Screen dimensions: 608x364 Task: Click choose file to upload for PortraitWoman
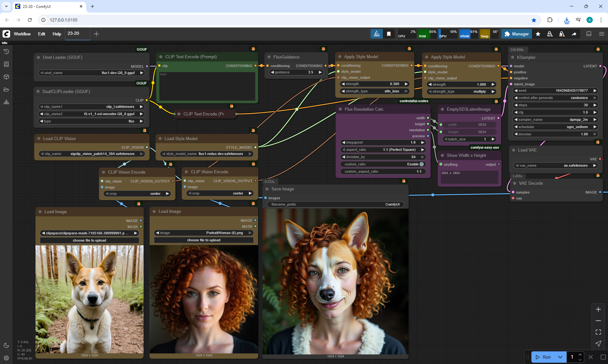coord(204,240)
